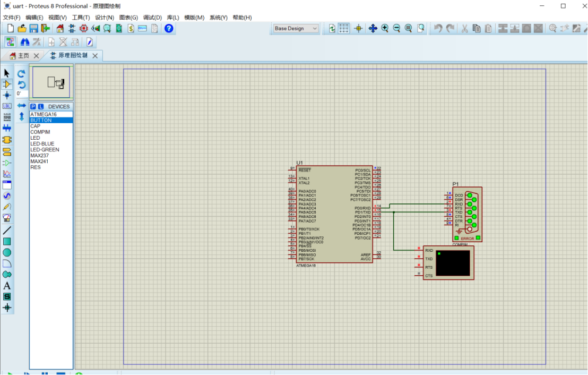Open the blue Help question mark icon
Screen dimensions: 588x375
[169, 28]
